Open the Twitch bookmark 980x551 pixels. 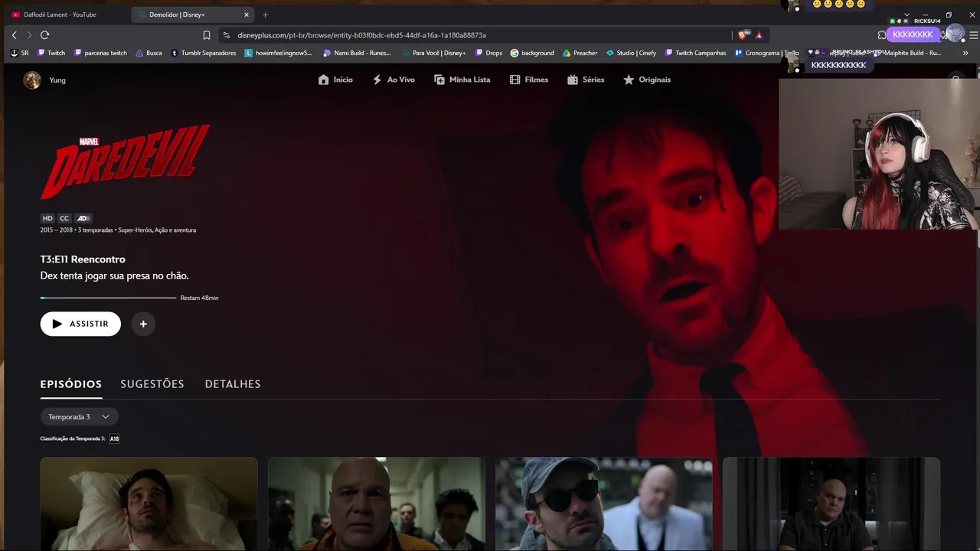[51, 53]
